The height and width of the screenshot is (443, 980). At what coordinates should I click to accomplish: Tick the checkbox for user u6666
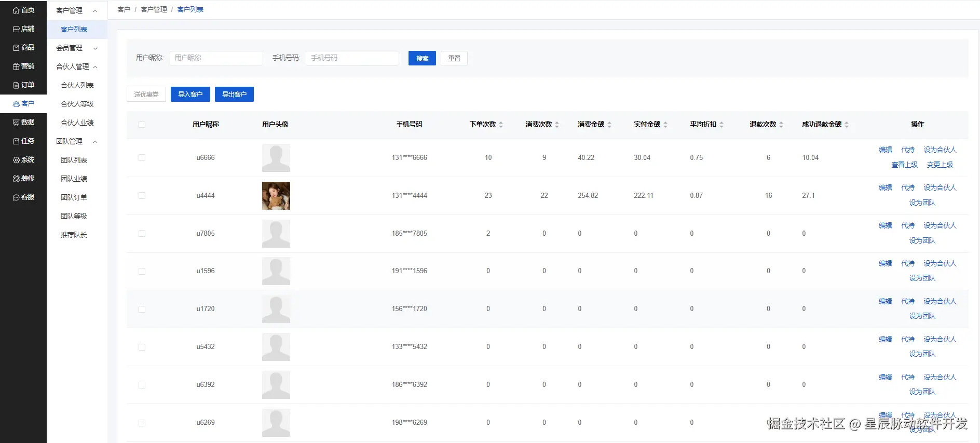coord(142,158)
